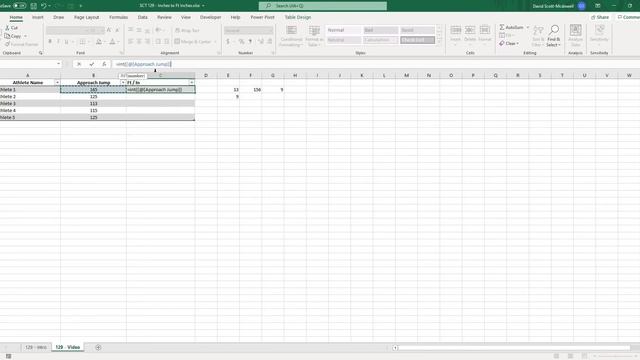Open the Clipboard pane launcher
The width and height of the screenshot is (640, 360).
click(x=40, y=53)
